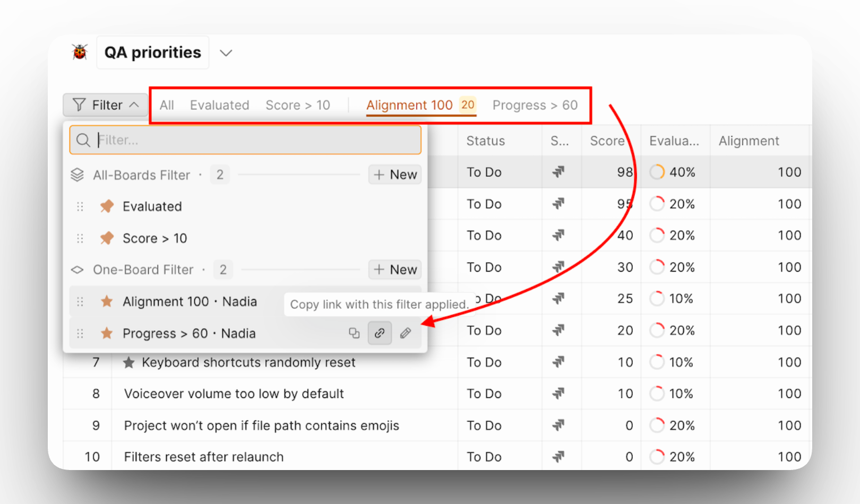The height and width of the screenshot is (504, 860).
Task: Click the duplicate icon on Progress > 60 filter
Action: [354, 333]
